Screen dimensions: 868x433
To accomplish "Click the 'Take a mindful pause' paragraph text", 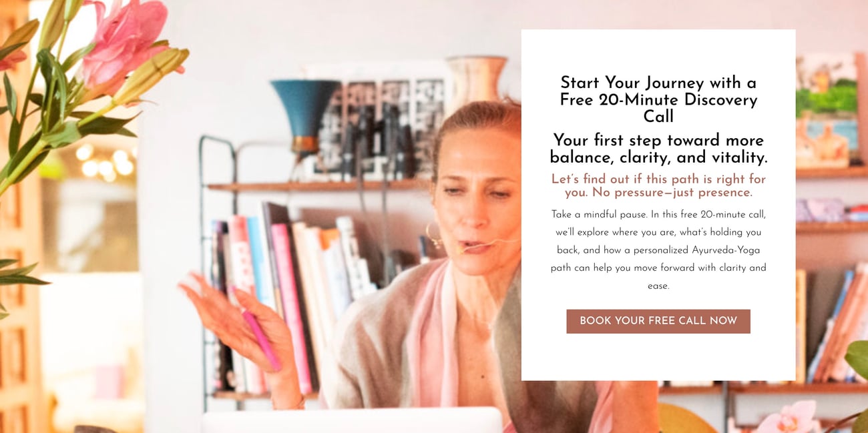I will [658, 250].
